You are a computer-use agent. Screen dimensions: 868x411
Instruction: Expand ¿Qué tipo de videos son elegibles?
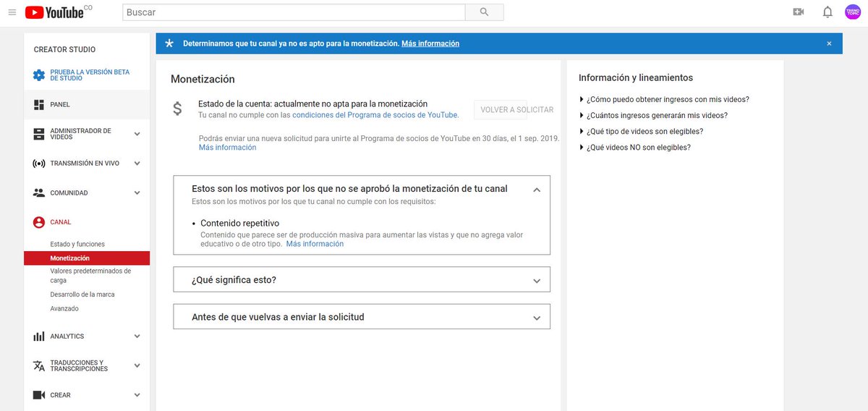(642, 131)
